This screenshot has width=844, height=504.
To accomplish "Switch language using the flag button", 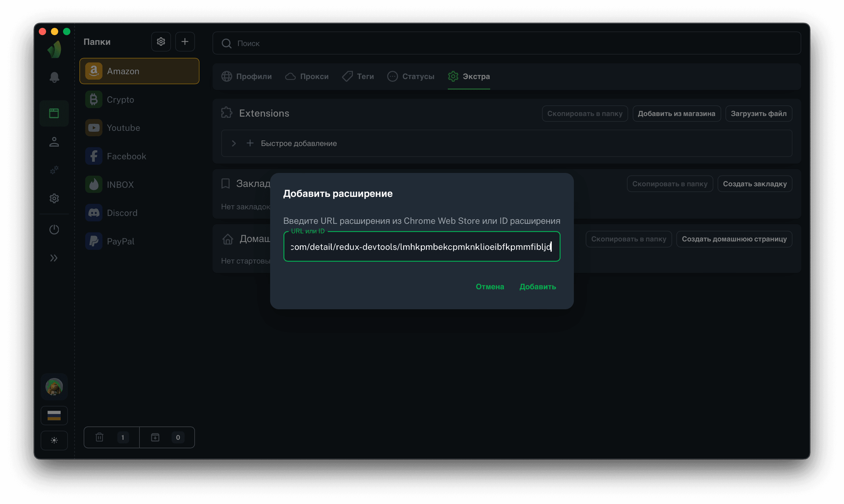I will pos(54,415).
